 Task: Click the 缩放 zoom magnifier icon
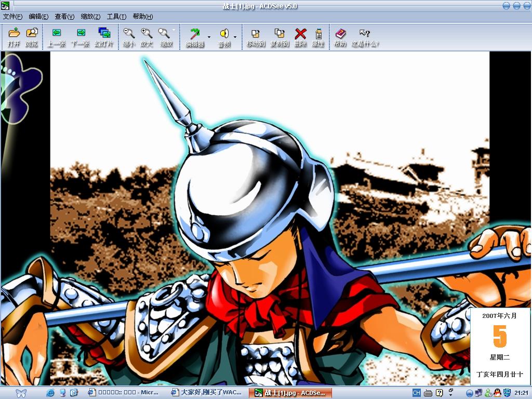164,33
